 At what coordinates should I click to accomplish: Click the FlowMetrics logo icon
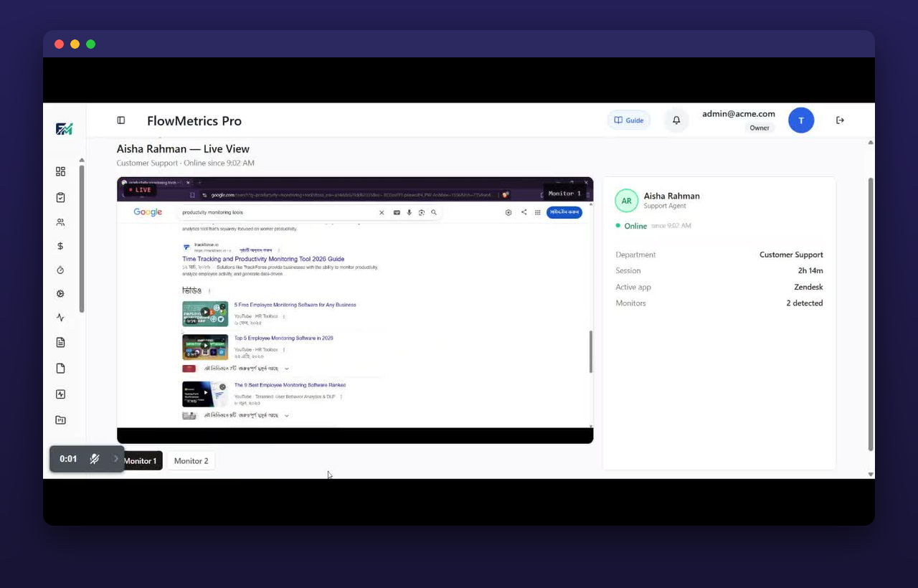64,128
